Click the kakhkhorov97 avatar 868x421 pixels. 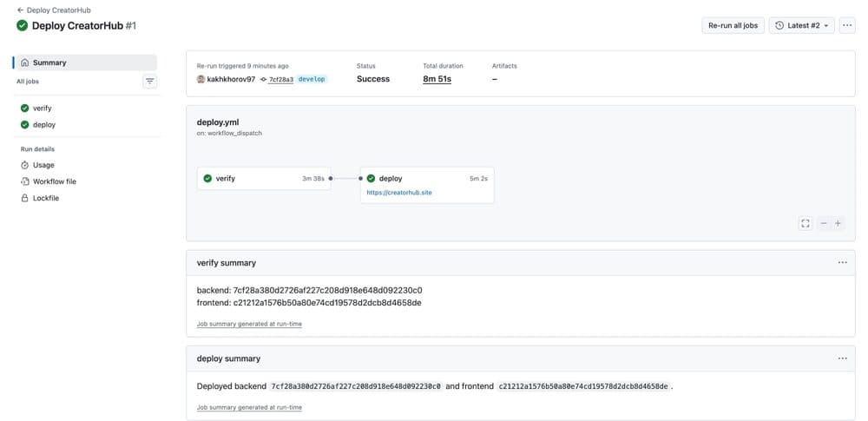201,79
